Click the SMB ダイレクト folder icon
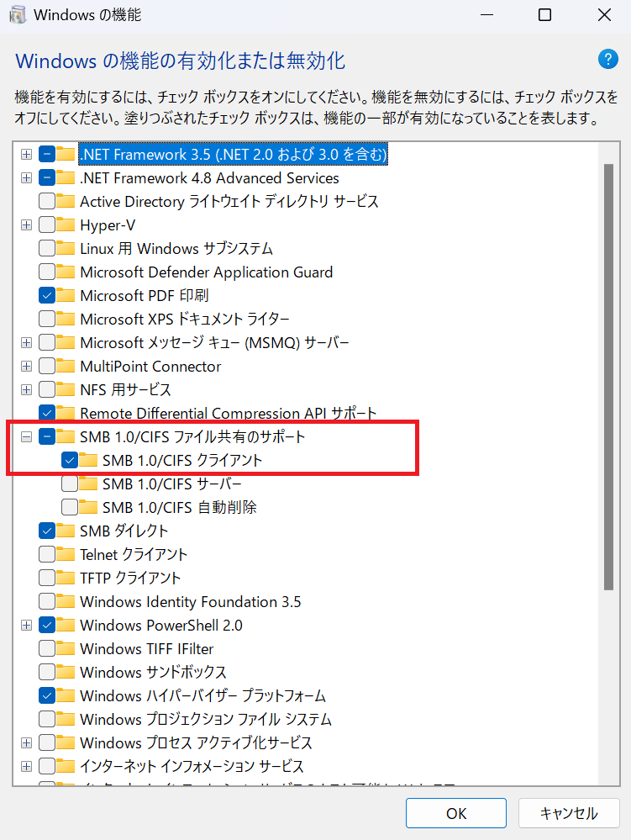Viewport: 631px width, 840px height. tap(66, 531)
